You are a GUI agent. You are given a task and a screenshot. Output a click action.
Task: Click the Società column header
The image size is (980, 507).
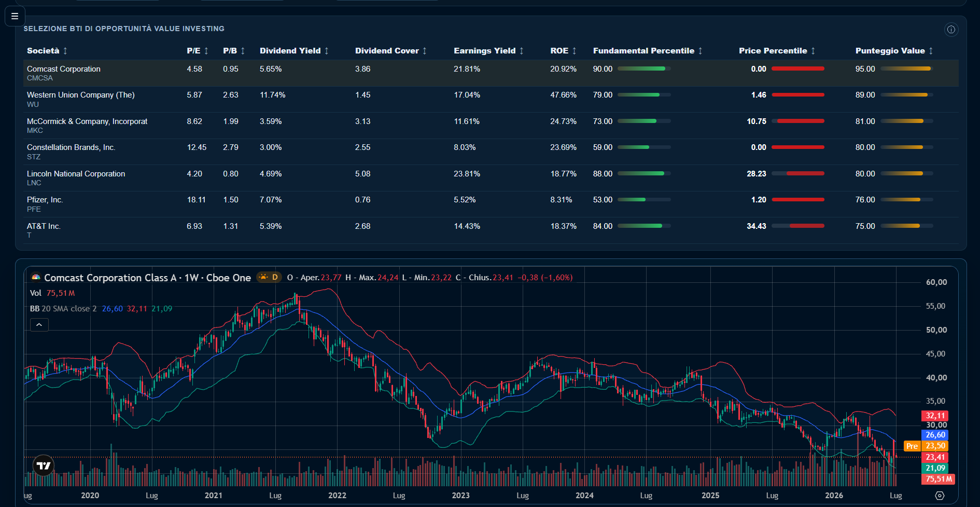click(x=43, y=51)
